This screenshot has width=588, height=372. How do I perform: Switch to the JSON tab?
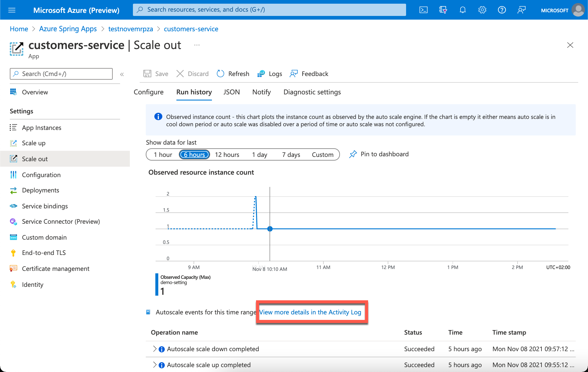click(x=232, y=92)
